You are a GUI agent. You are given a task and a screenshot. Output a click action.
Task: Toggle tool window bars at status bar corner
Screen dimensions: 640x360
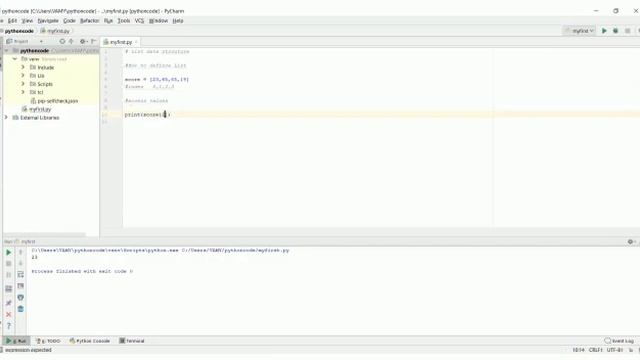click(1, 350)
